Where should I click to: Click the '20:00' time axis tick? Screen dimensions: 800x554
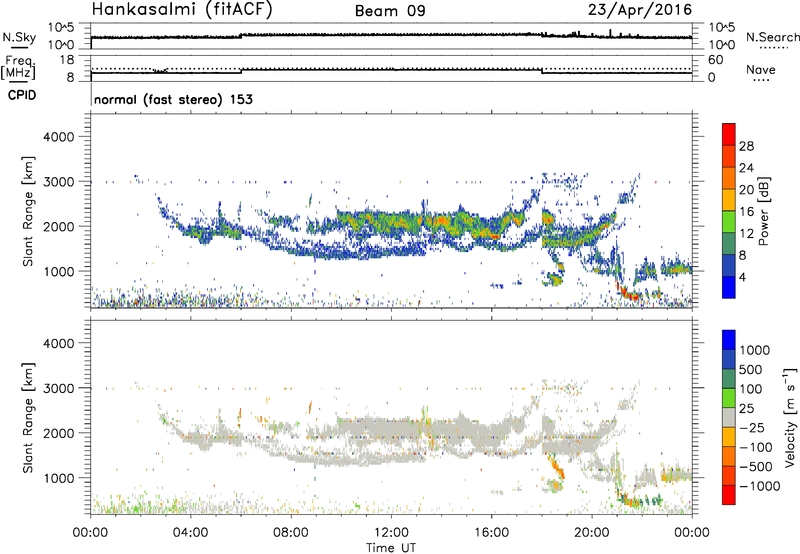click(x=592, y=533)
